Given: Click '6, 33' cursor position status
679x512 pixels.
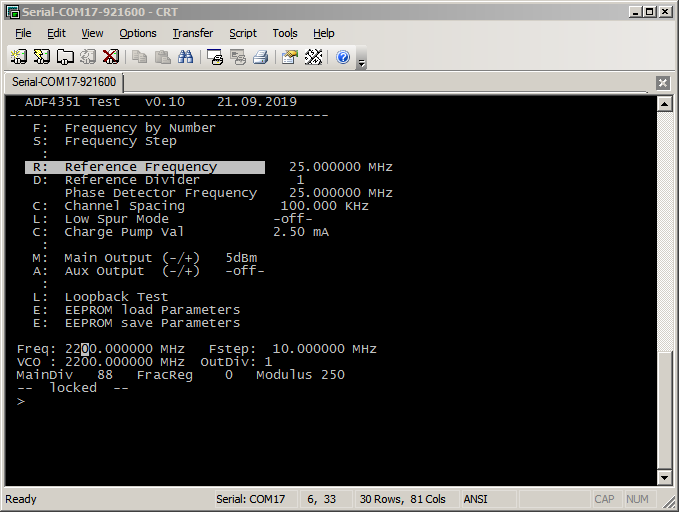Looking at the screenshot, I should [x=322, y=499].
